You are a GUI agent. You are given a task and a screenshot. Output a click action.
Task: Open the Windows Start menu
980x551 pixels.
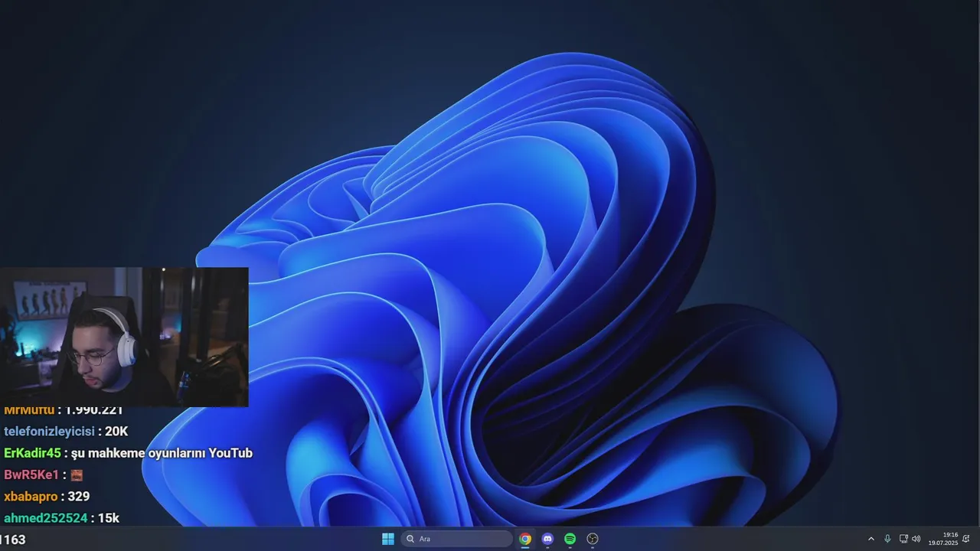click(388, 539)
